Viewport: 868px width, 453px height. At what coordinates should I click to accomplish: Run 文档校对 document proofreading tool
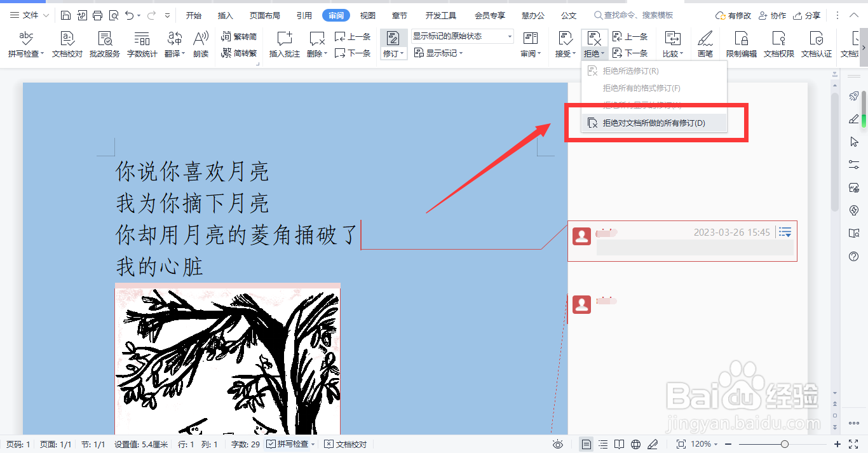click(67, 45)
